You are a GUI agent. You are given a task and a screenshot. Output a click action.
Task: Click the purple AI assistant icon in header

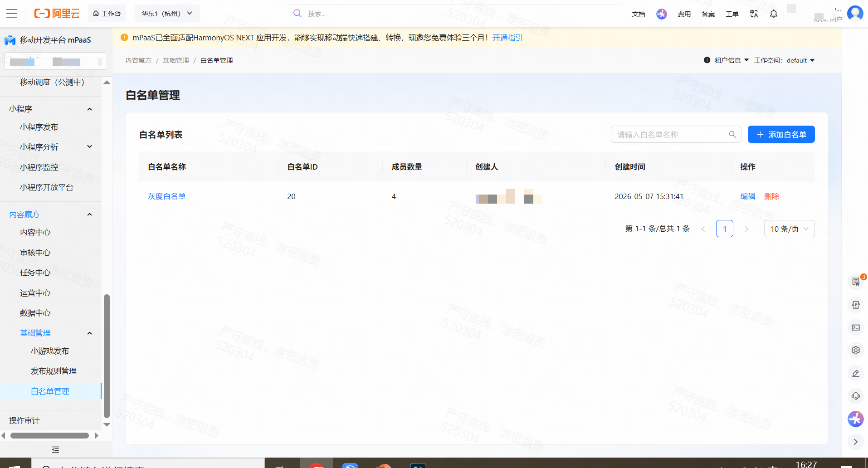tap(662, 14)
